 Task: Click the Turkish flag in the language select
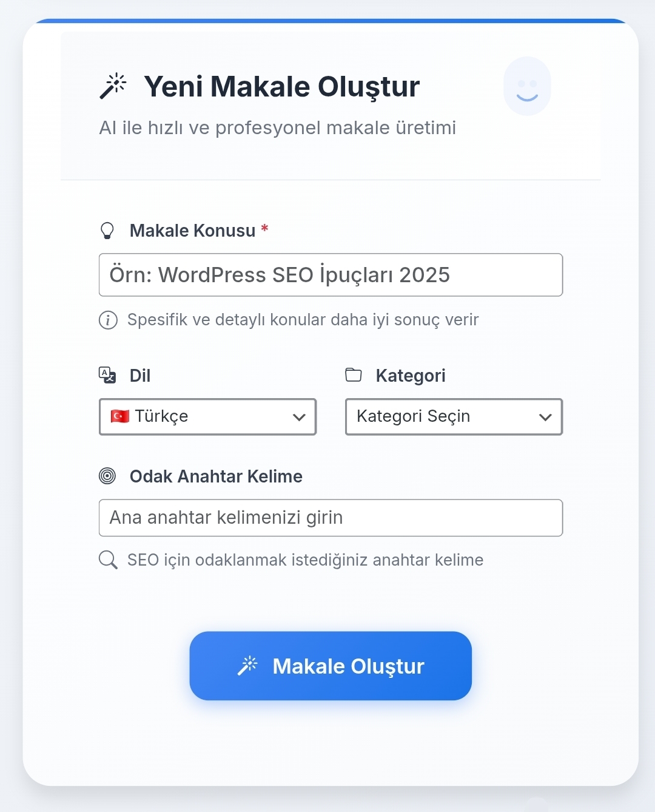tap(120, 416)
